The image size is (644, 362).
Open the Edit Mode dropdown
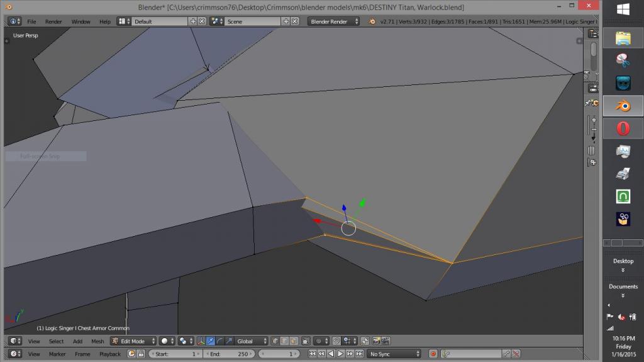133,341
